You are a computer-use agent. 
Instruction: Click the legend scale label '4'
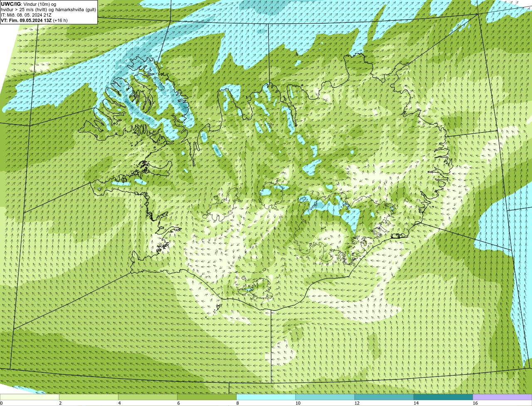[x=119, y=403]
